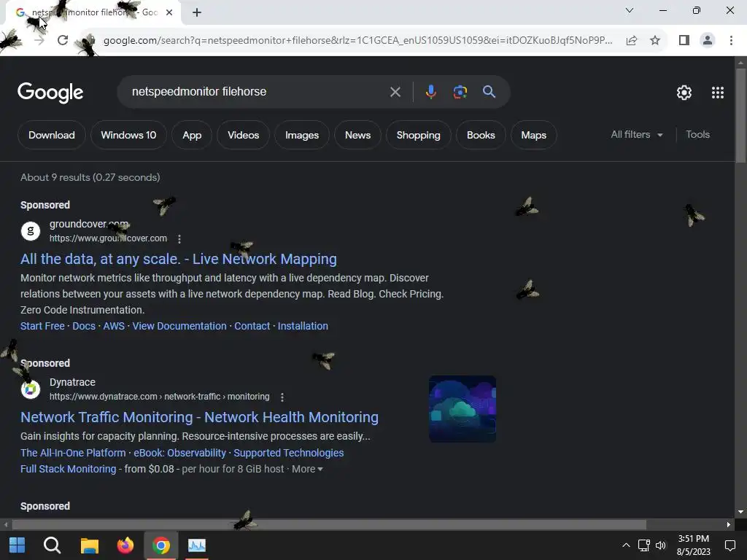This screenshot has width=747, height=560.
Task: Clear the search box with the X
Action: (x=395, y=92)
